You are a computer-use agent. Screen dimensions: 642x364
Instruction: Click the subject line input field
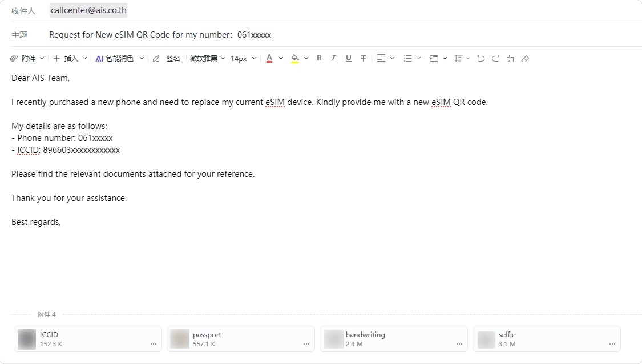click(x=342, y=35)
